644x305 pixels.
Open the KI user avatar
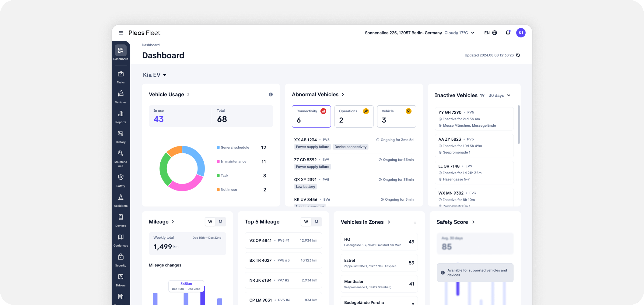point(521,33)
